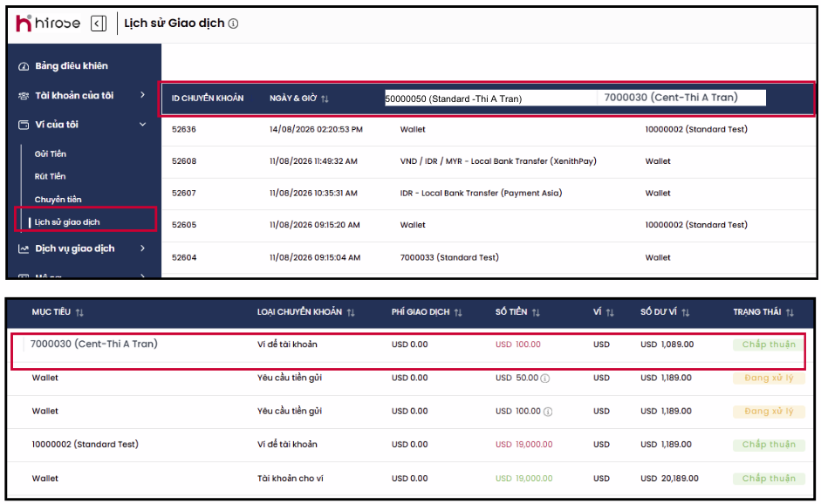Expand Tài khoản của tôi menu
821x504 pixels.
coord(81,95)
